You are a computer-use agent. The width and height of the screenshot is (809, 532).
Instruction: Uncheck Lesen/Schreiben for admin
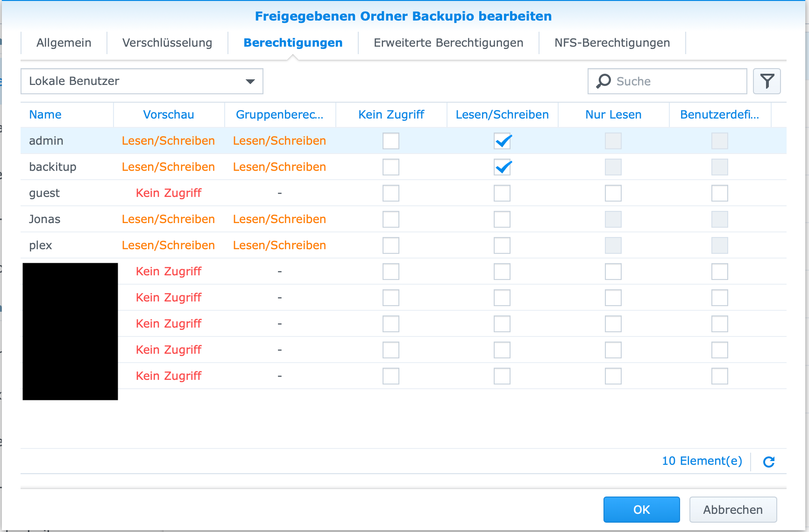[502, 141]
